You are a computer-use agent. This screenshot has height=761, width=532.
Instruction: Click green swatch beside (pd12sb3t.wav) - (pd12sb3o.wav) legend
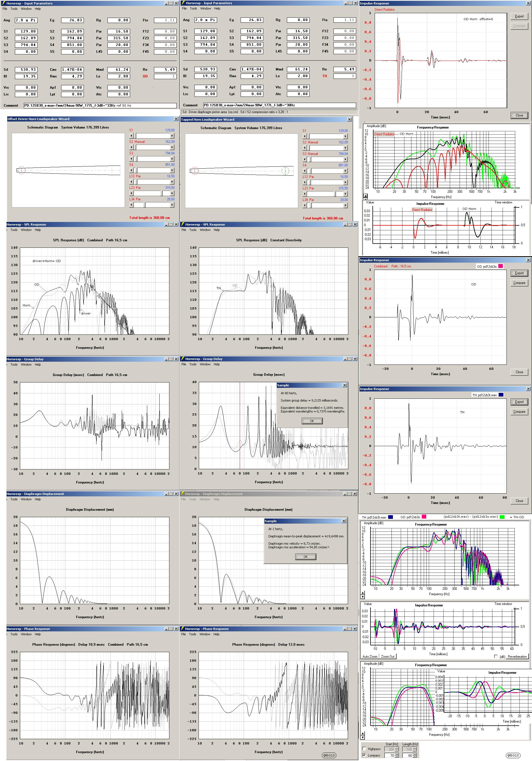pos(502,517)
